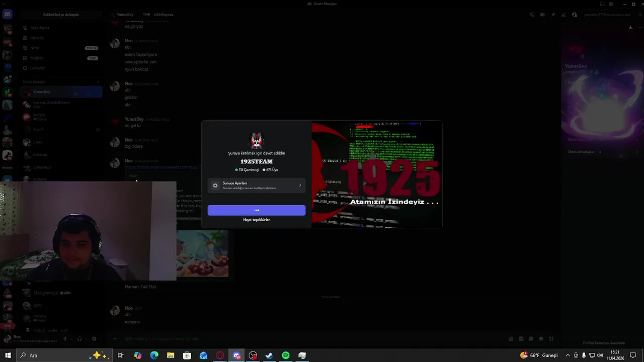The height and width of the screenshot is (362, 644).
Task: Open Task View on taskbar
Action: pyautogui.click(x=121, y=355)
